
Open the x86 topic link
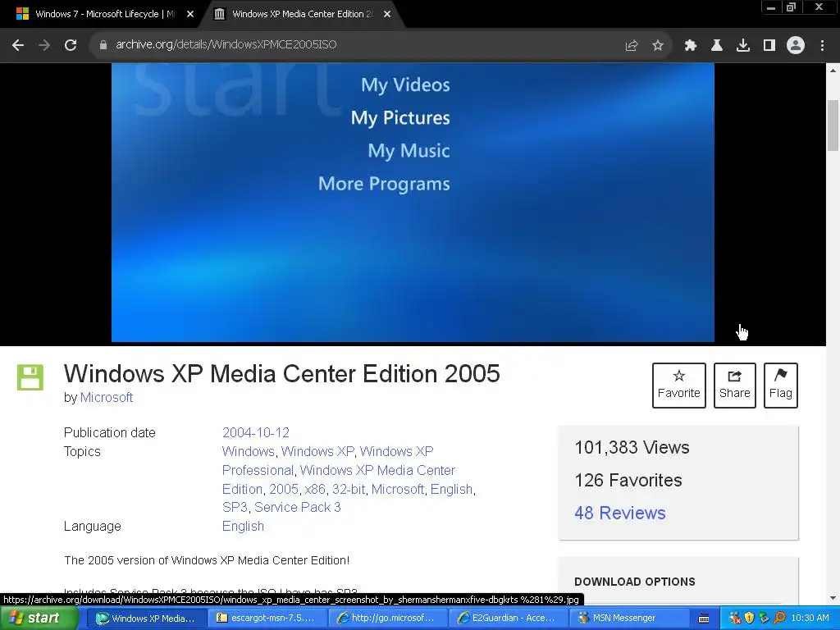coord(315,489)
